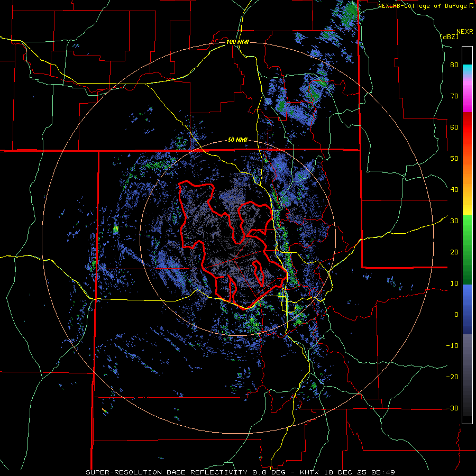Click the "KMTX" radar site identifier
The image size is (476, 476).
310,472
